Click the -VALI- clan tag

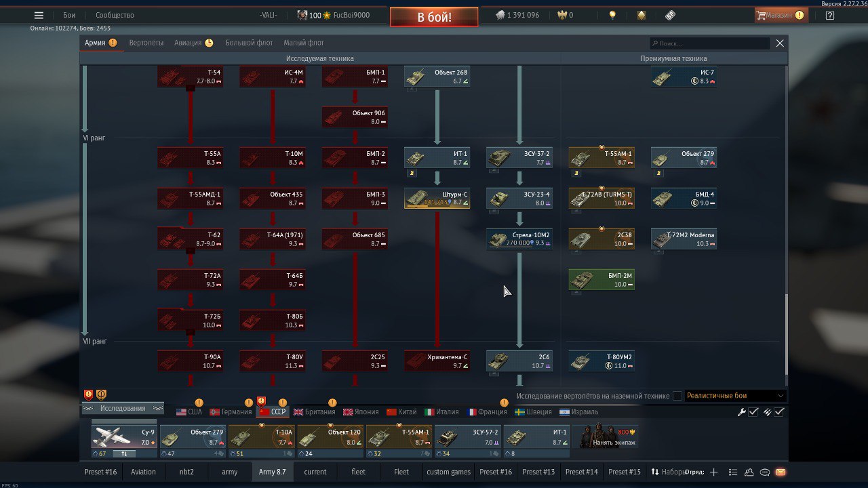[x=269, y=15]
